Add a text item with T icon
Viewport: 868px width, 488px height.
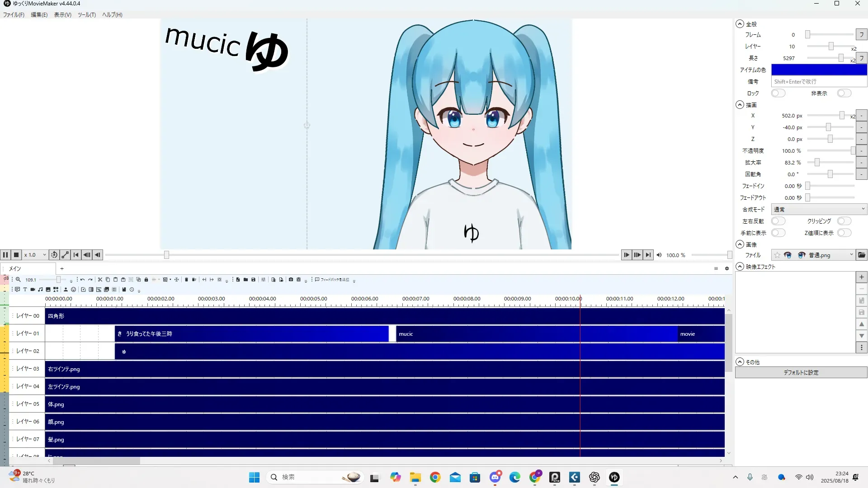point(25,290)
